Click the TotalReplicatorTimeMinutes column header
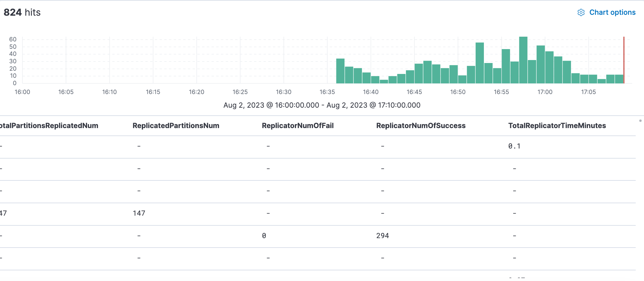The height and width of the screenshot is (281, 644). 557,126
